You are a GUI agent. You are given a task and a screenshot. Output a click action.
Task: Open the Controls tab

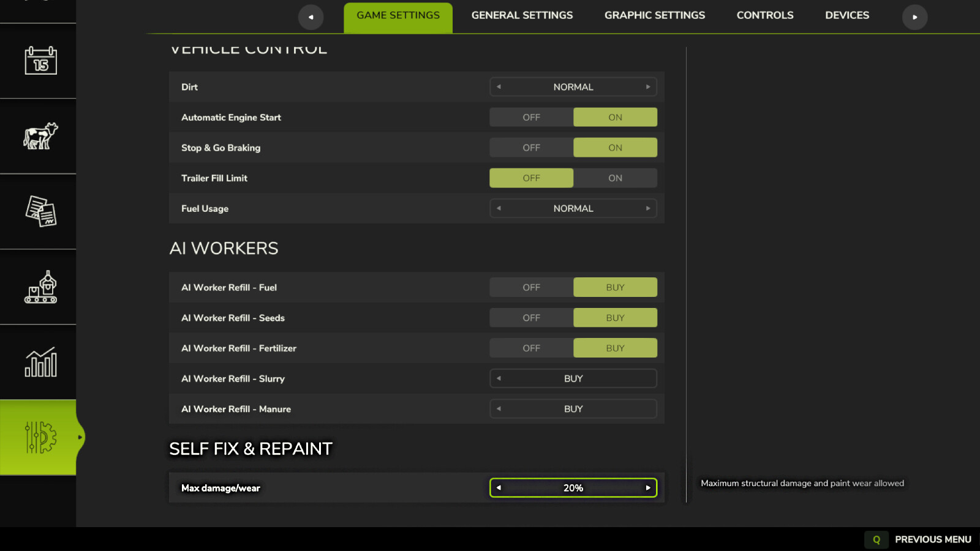point(764,15)
